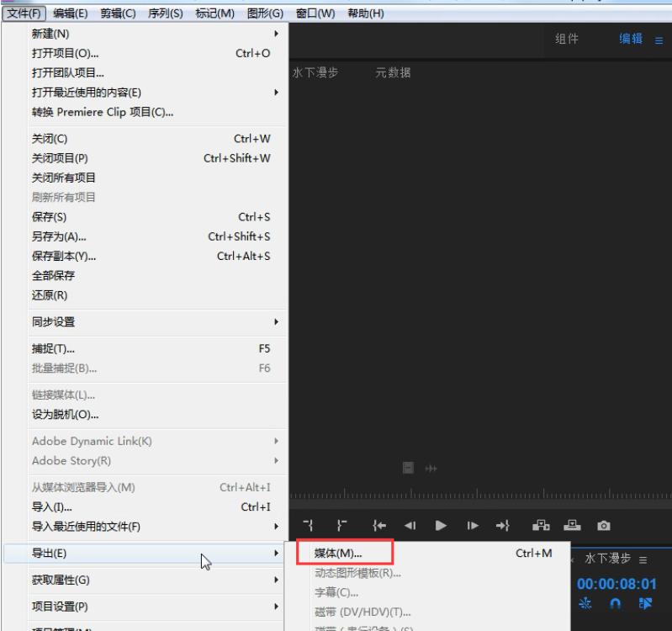Viewport: 672px width, 631px height.
Task: Expand the 新建(N) submenu
Action: pyautogui.click(x=277, y=34)
